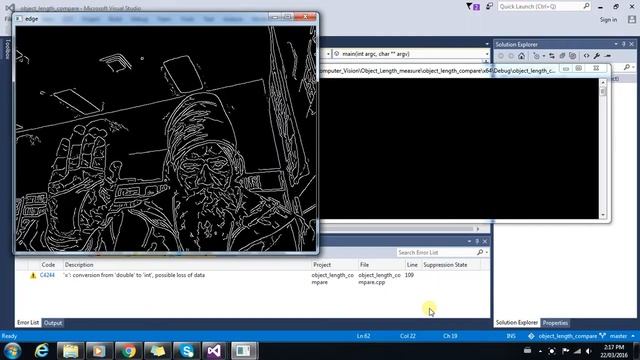Click Col 22 in the status bar
The width and height of the screenshot is (640, 360).
pos(407,336)
